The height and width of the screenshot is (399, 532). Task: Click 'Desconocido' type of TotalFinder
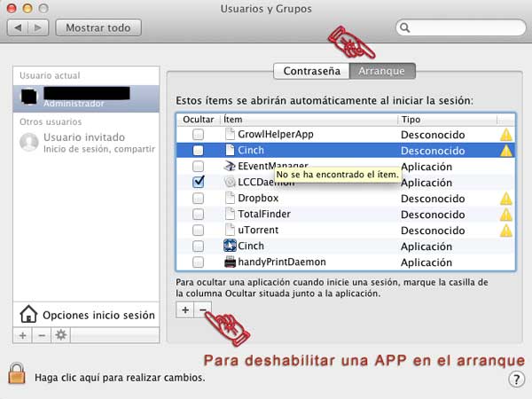point(433,215)
